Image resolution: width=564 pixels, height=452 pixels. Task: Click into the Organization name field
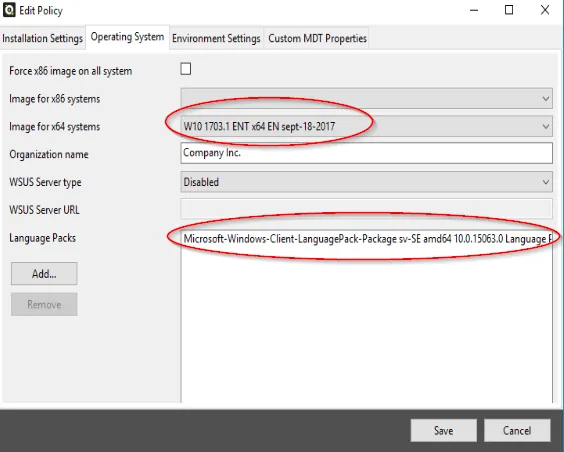pyautogui.click(x=367, y=153)
